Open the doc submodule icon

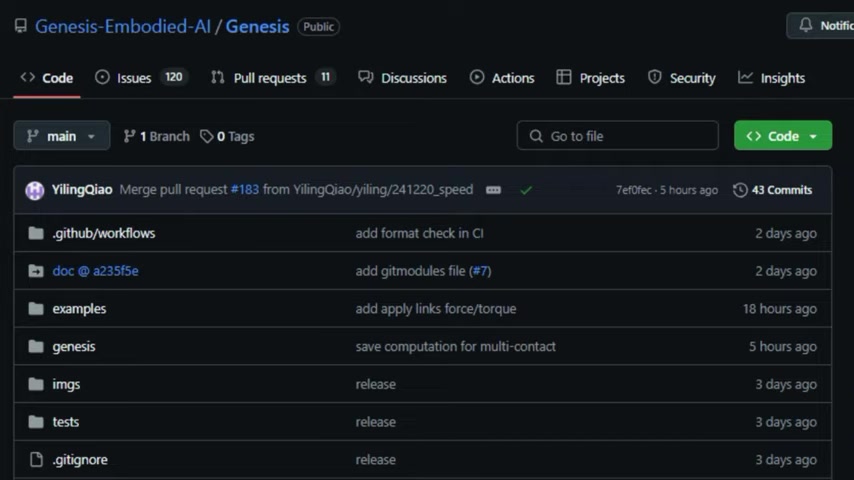(36, 271)
